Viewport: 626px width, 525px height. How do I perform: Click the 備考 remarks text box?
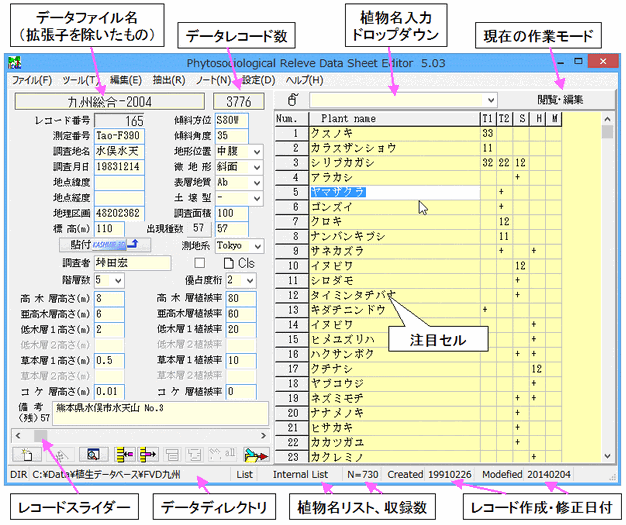(161, 413)
